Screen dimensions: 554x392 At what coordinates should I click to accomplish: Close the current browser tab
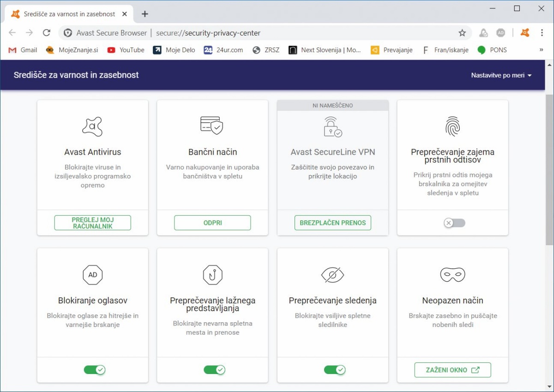point(124,14)
